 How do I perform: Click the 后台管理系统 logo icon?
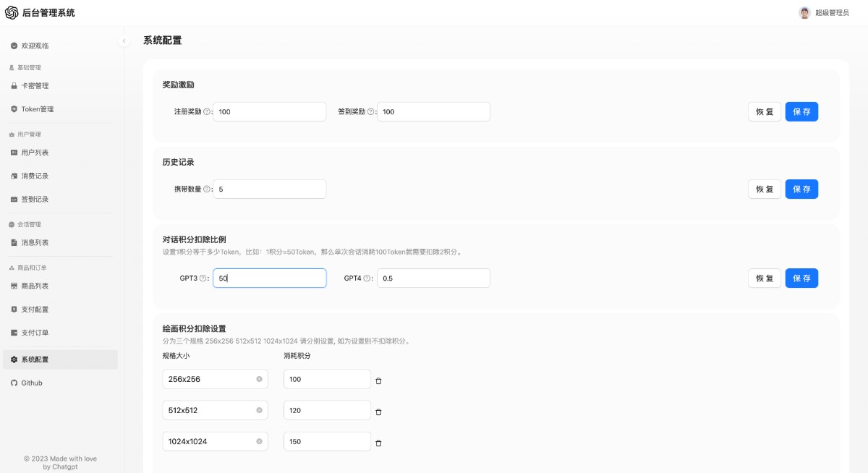(x=12, y=12)
